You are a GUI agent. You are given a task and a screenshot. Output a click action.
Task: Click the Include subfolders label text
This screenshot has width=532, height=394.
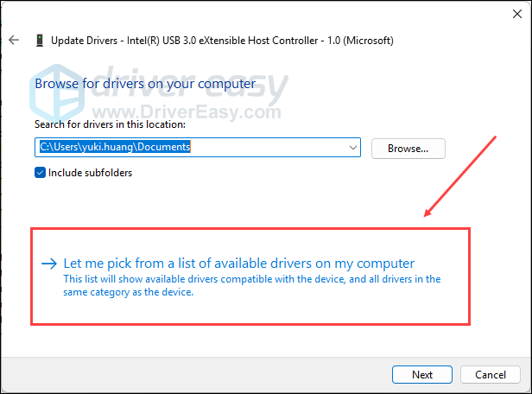91,172
